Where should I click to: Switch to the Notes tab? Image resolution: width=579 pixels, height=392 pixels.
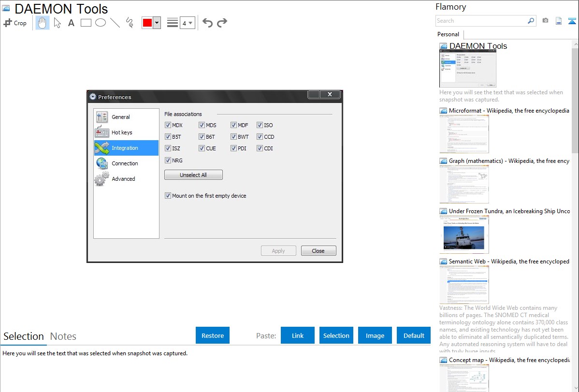point(63,336)
